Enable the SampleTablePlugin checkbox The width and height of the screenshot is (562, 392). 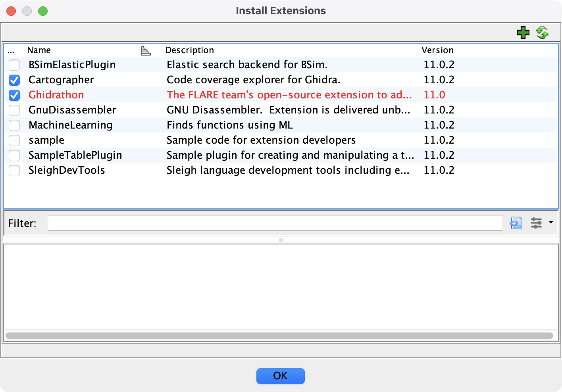[14, 156]
